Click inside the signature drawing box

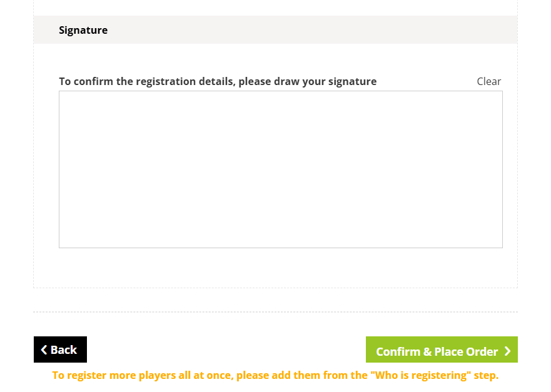(x=280, y=169)
